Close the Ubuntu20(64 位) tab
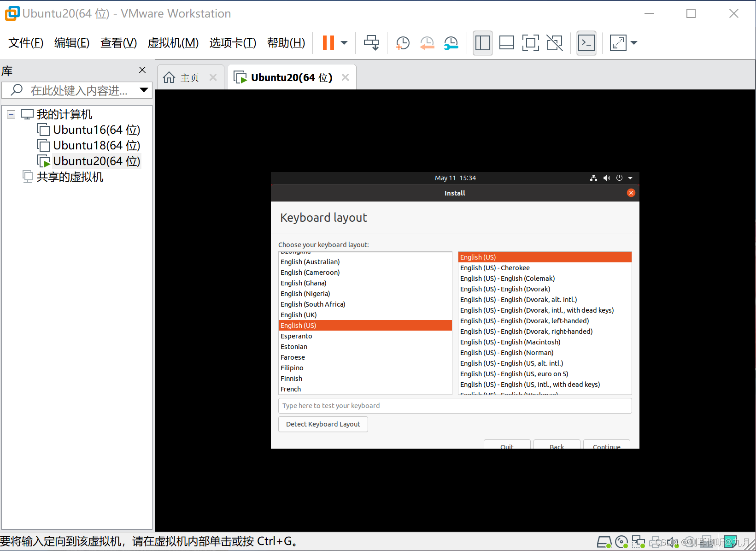756x551 pixels. [346, 77]
